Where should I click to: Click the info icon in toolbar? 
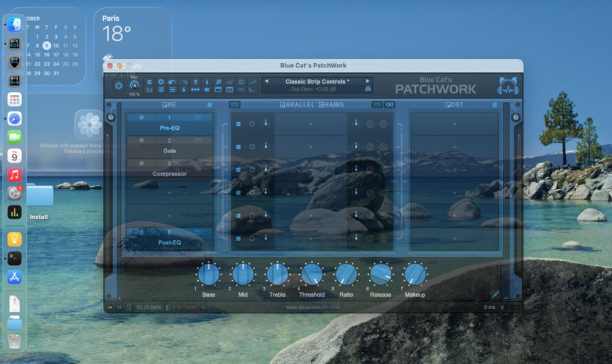tap(206, 82)
